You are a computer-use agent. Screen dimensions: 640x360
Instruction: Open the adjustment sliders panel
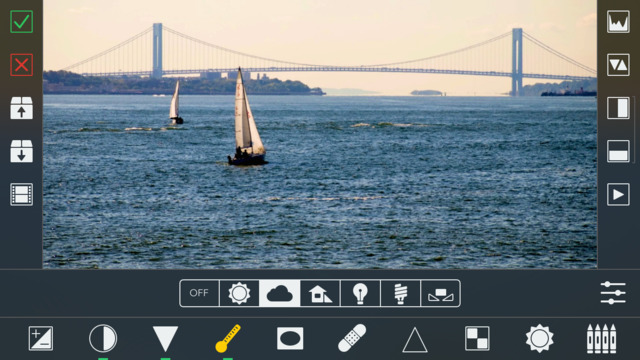coord(613,293)
